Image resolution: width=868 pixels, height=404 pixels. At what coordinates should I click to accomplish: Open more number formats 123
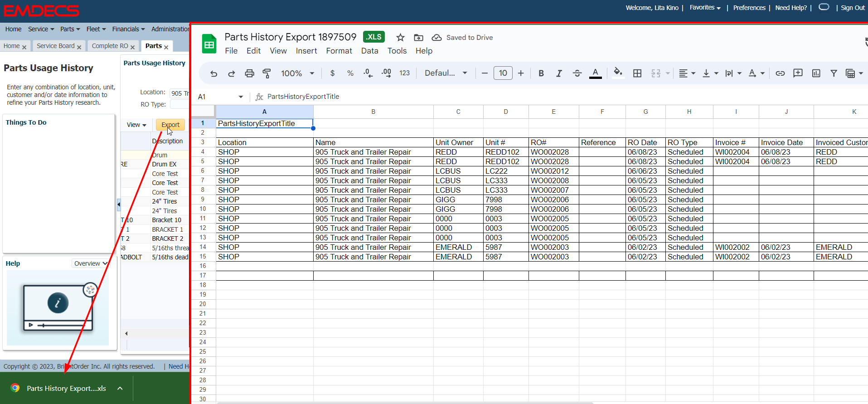pos(404,73)
